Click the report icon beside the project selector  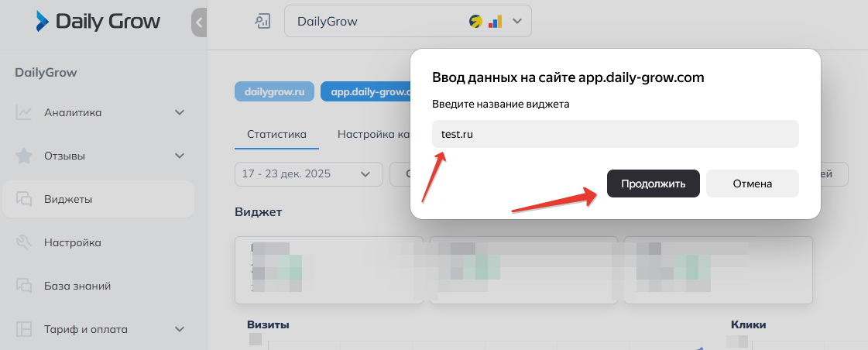click(x=262, y=22)
